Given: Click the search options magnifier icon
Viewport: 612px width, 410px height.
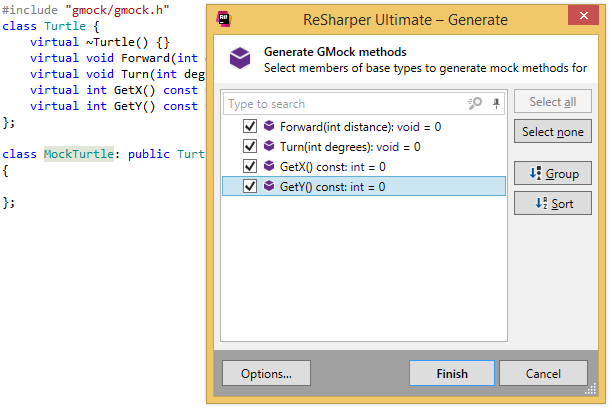Looking at the screenshot, I should (x=475, y=103).
